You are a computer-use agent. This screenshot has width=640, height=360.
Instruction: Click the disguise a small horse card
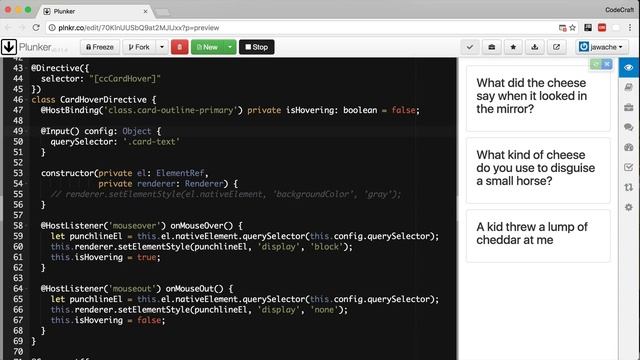[538, 170]
